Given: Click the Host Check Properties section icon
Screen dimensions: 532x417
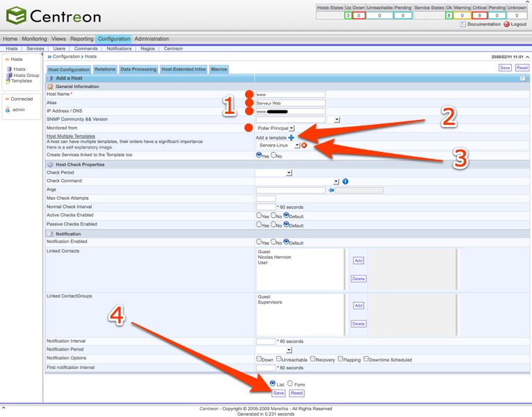Looking at the screenshot, I should click(x=50, y=164).
